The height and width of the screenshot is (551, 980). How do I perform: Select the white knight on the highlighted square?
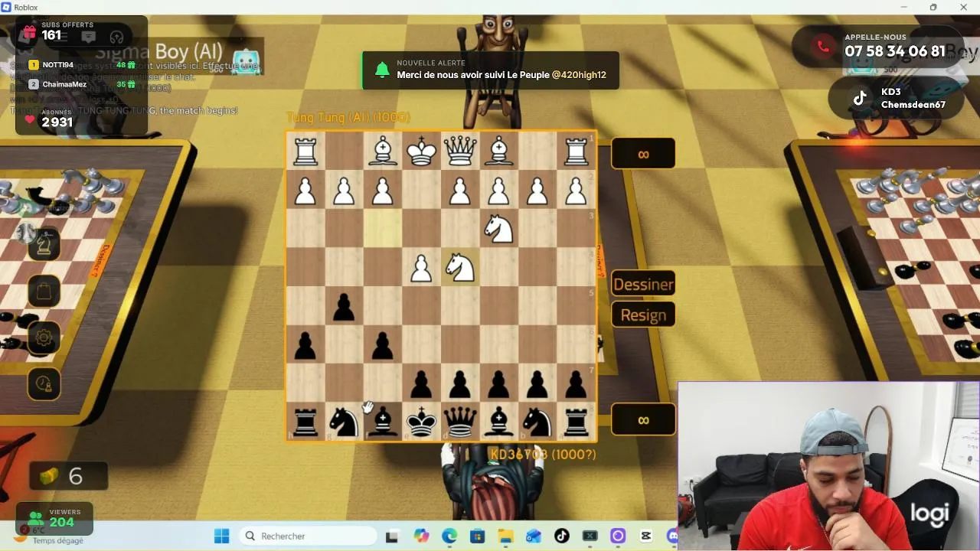click(460, 267)
